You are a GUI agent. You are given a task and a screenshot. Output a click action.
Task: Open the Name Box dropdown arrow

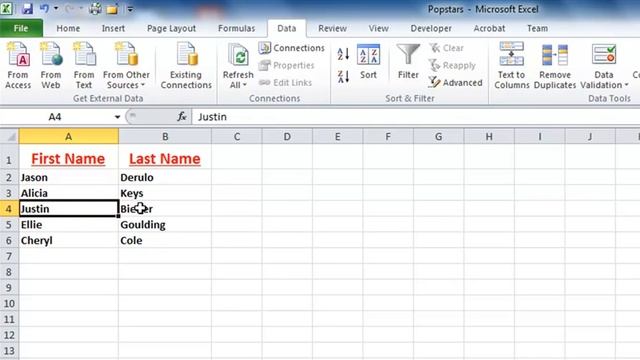pos(117,117)
